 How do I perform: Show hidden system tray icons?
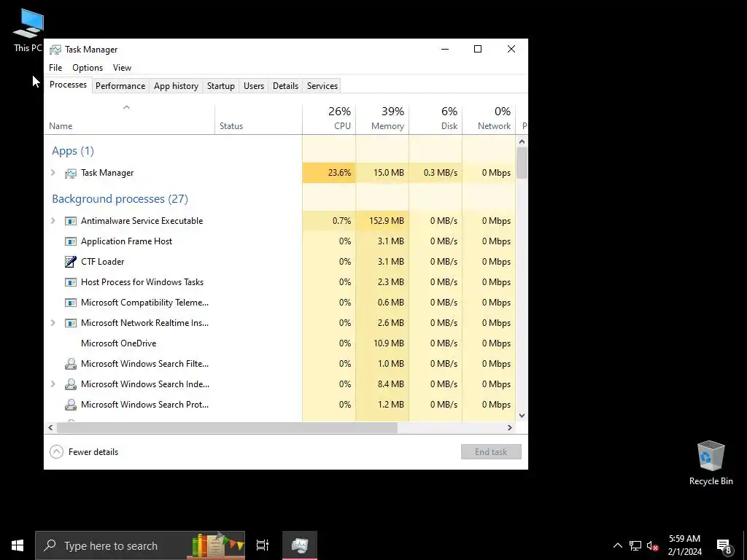(x=617, y=545)
